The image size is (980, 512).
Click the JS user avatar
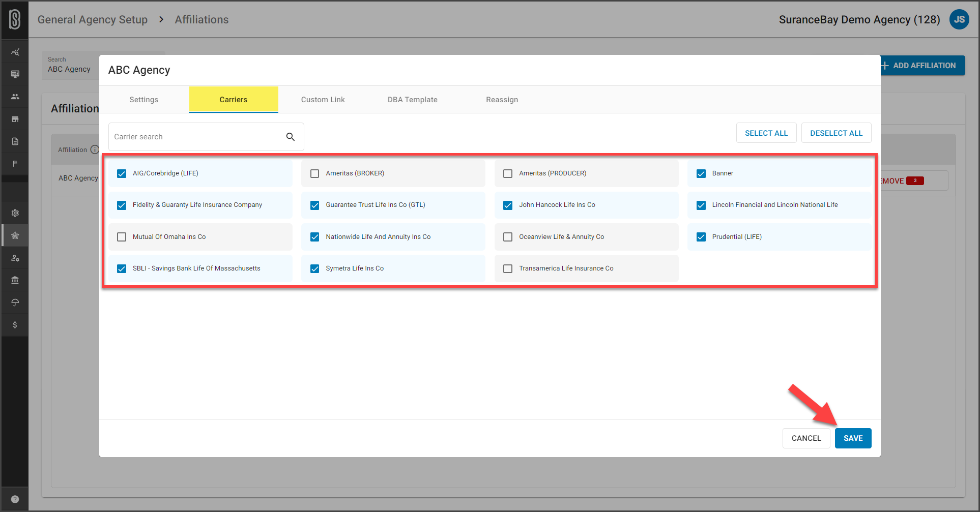point(959,20)
